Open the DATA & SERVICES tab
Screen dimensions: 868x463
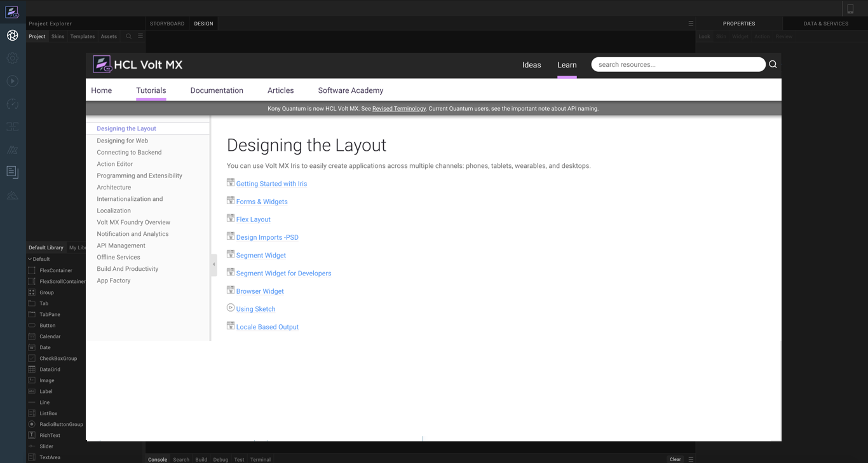click(x=826, y=24)
